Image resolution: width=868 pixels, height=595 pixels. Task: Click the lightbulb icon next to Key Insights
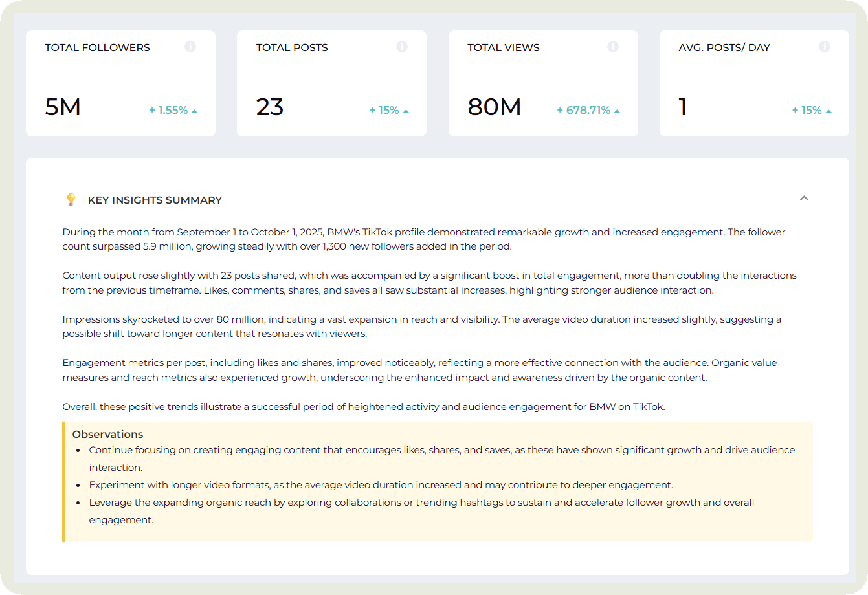(x=71, y=200)
